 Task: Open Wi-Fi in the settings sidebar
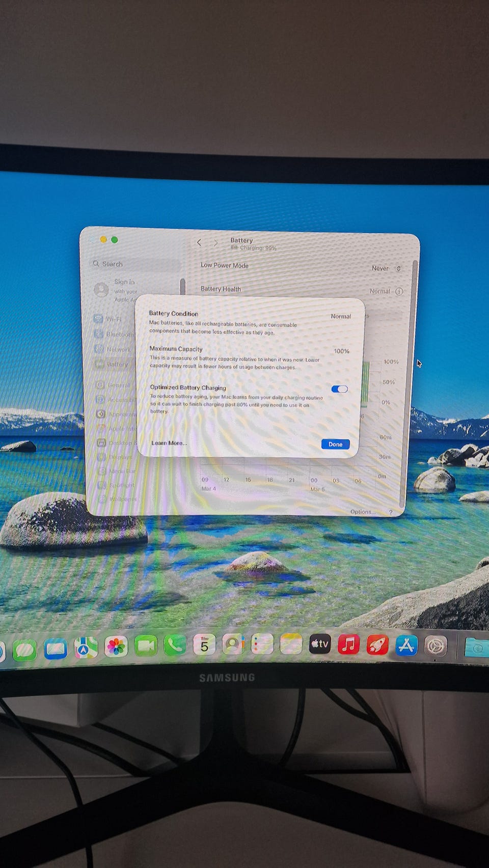108,319
